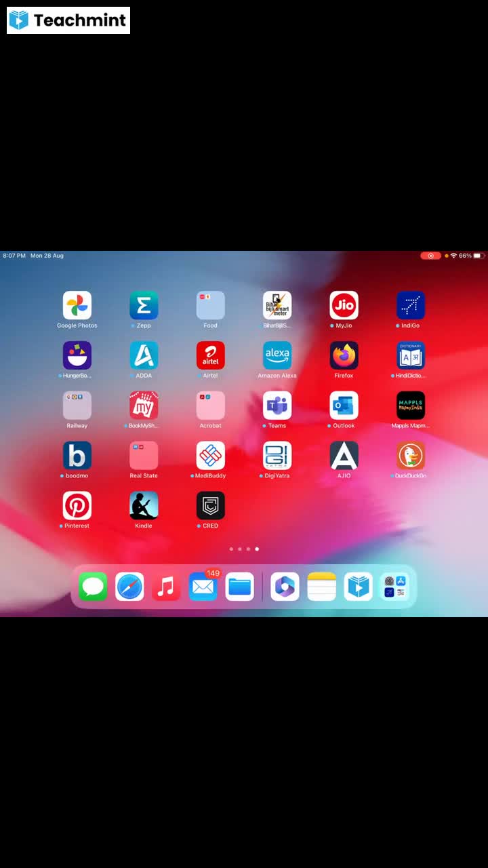
Task: Open the HungerBox app
Action: [77, 355]
